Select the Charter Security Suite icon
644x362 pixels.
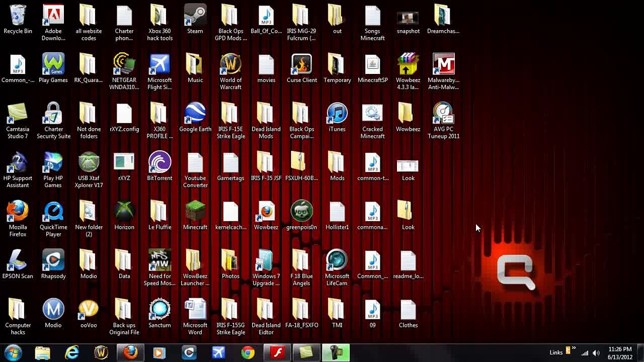pyautogui.click(x=53, y=121)
